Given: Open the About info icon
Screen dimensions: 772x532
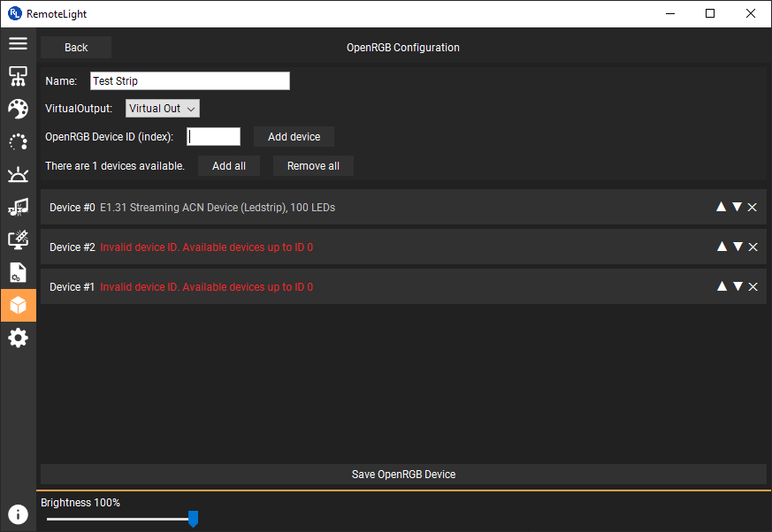Looking at the screenshot, I should coord(19,514).
